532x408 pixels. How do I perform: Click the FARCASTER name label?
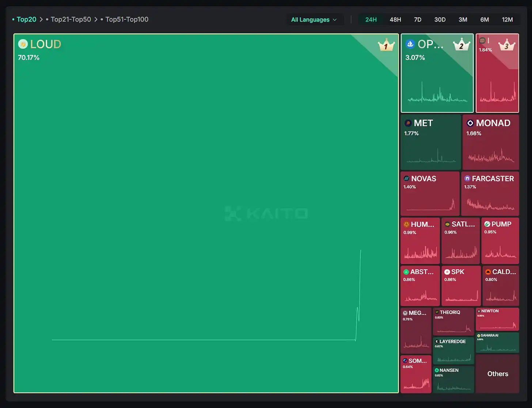(x=493, y=179)
